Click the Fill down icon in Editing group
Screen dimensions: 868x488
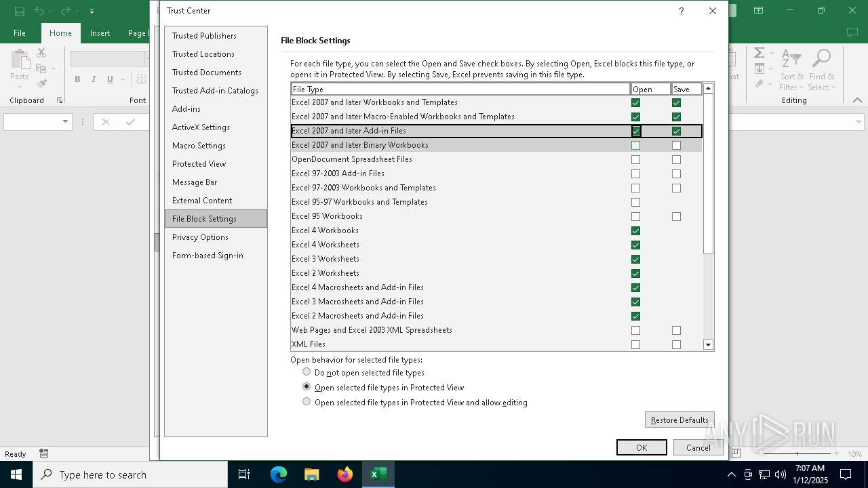[x=759, y=68]
